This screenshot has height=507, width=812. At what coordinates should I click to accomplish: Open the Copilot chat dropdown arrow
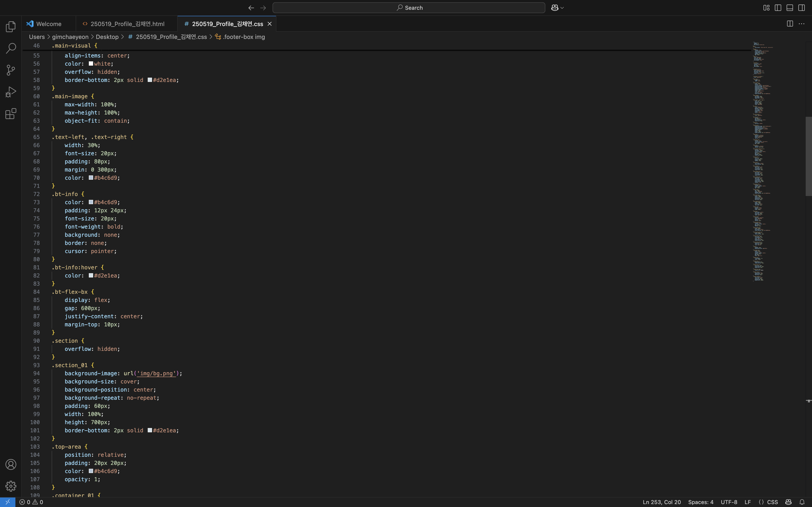562,8
